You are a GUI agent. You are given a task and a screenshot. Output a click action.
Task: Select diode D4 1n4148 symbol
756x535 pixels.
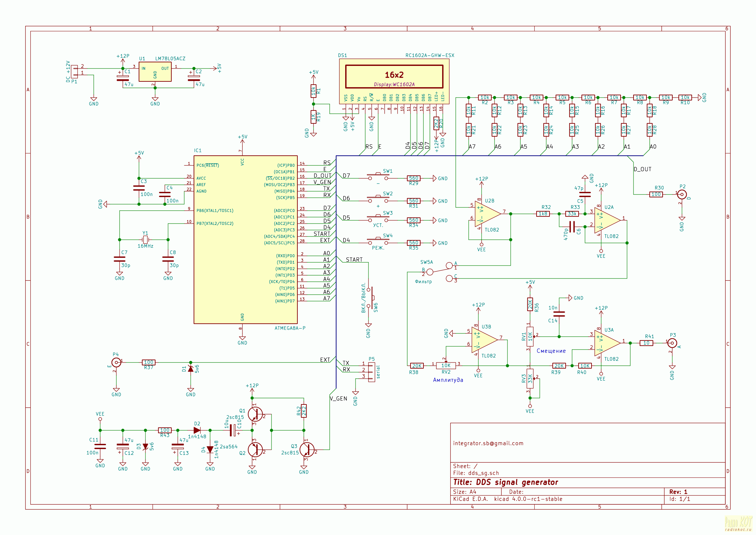pyautogui.click(x=210, y=450)
